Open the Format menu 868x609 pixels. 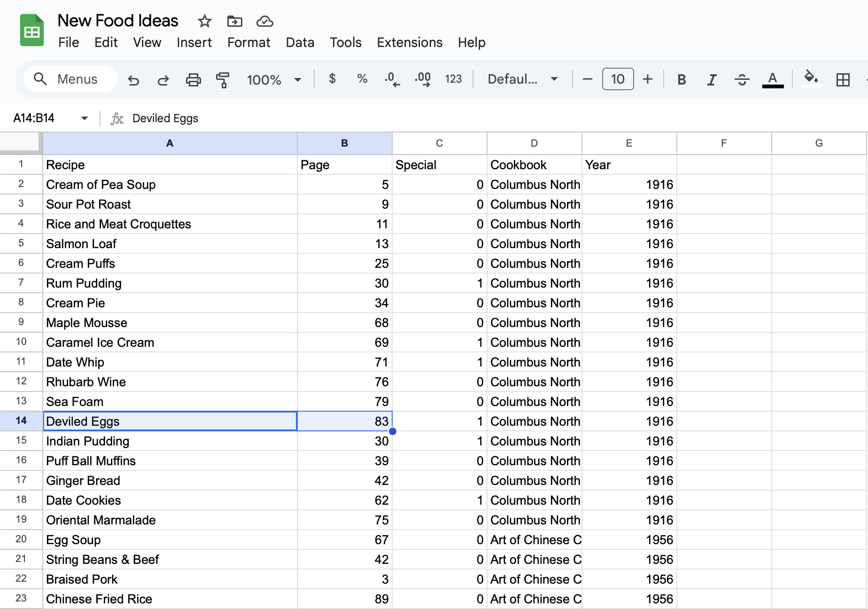tap(249, 42)
